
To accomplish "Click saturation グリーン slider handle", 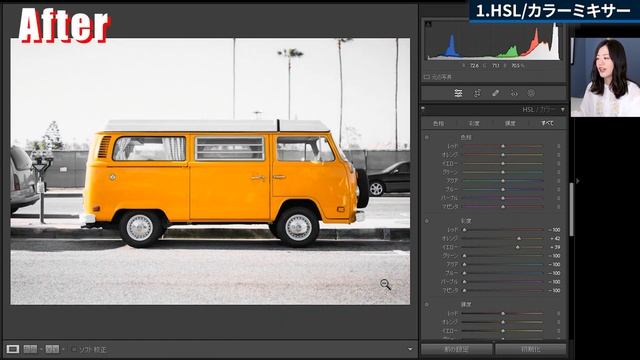I will tap(464, 256).
